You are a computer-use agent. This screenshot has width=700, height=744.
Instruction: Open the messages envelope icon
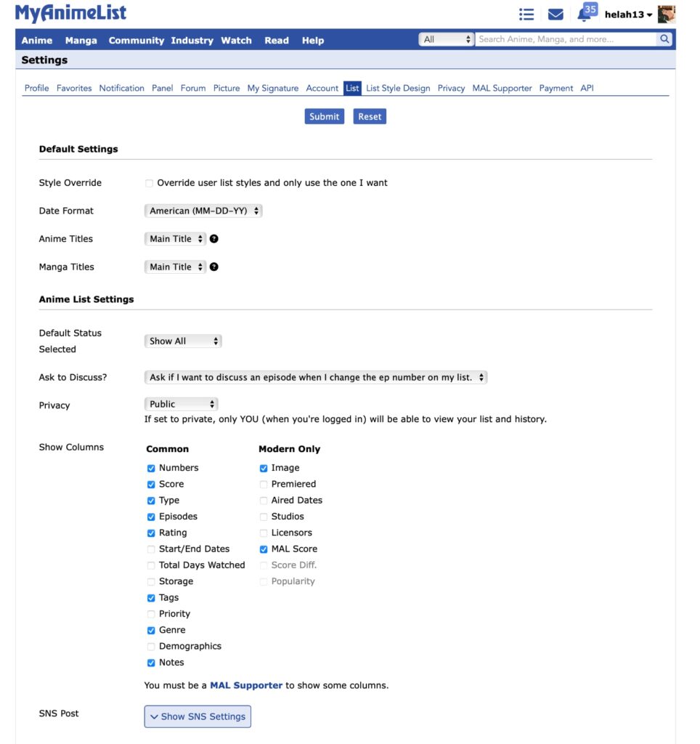tap(555, 15)
